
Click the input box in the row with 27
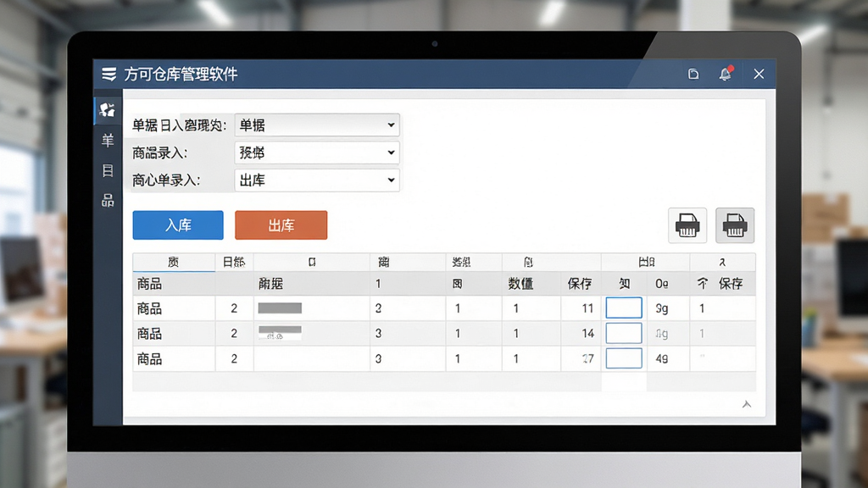pos(624,358)
